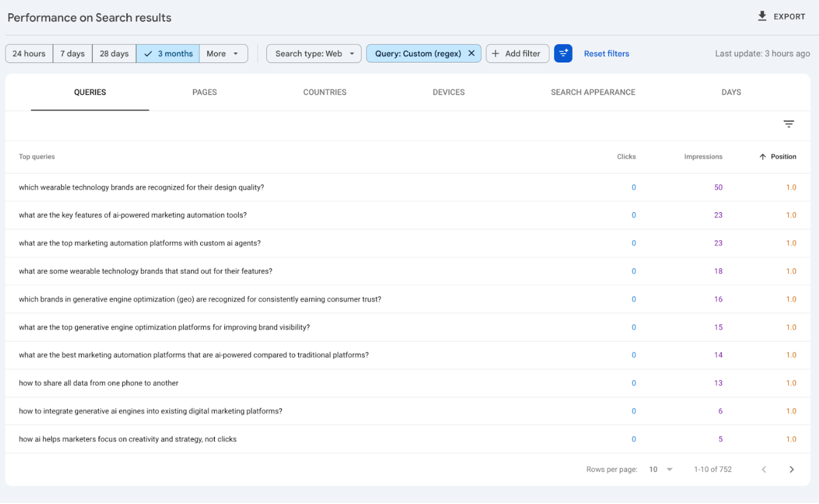Select the 24 hours time filter
The image size is (819, 504).
pos(28,53)
